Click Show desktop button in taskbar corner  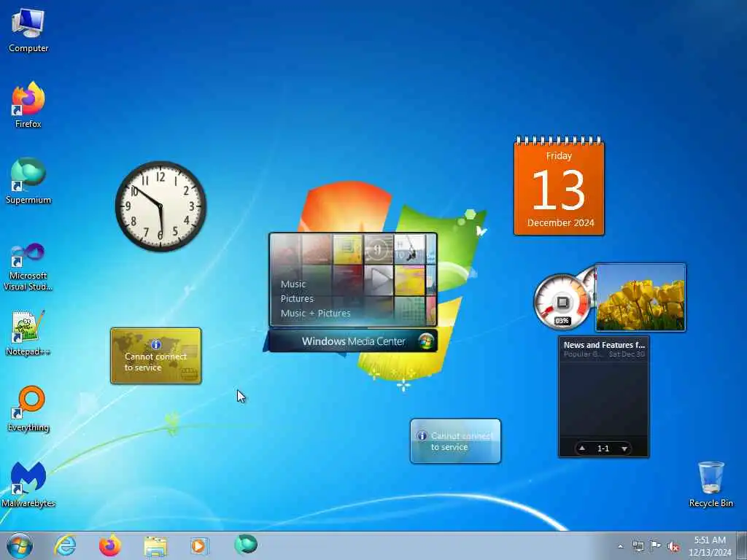point(741,545)
